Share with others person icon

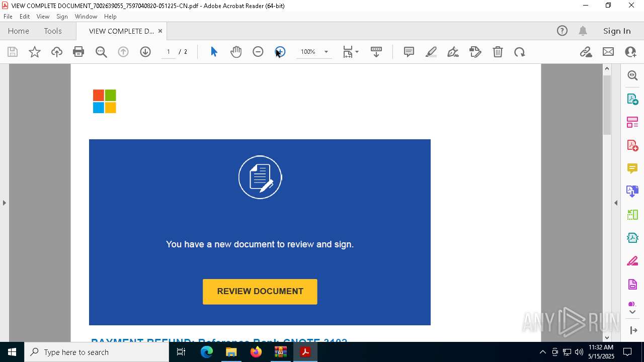coord(630,52)
